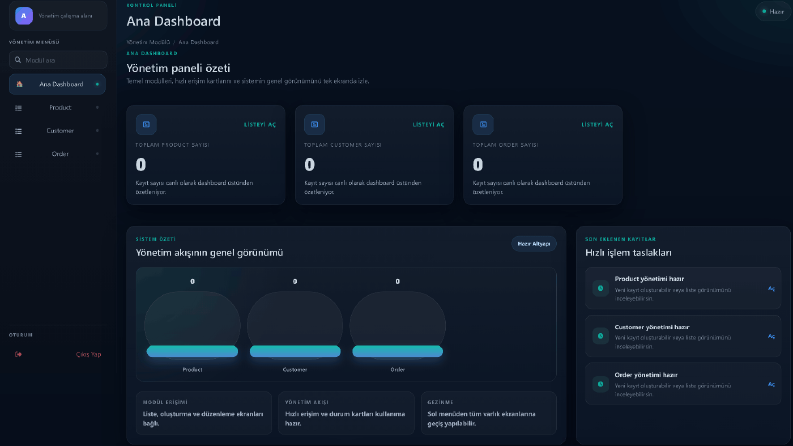Click Aç link for Customer yönetimi hazır
The height and width of the screenshot is (446, 793).
tap(771, 336)
